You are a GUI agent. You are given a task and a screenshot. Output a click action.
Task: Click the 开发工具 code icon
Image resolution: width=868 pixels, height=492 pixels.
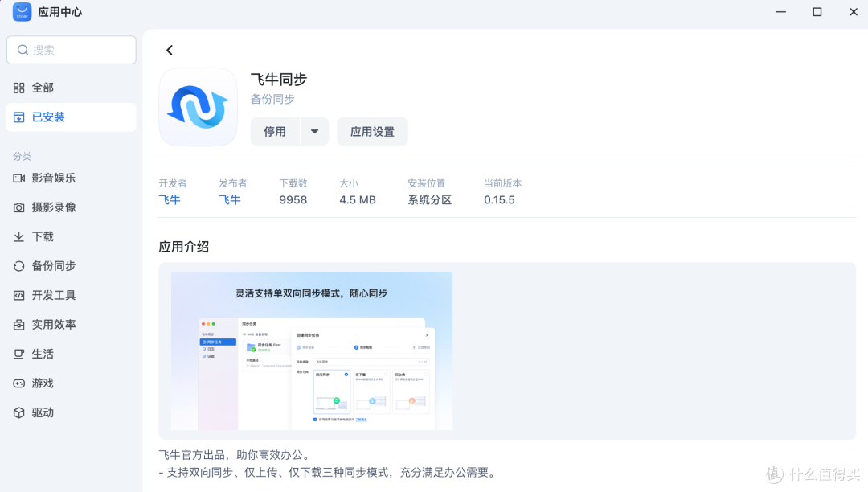(18, 296)
